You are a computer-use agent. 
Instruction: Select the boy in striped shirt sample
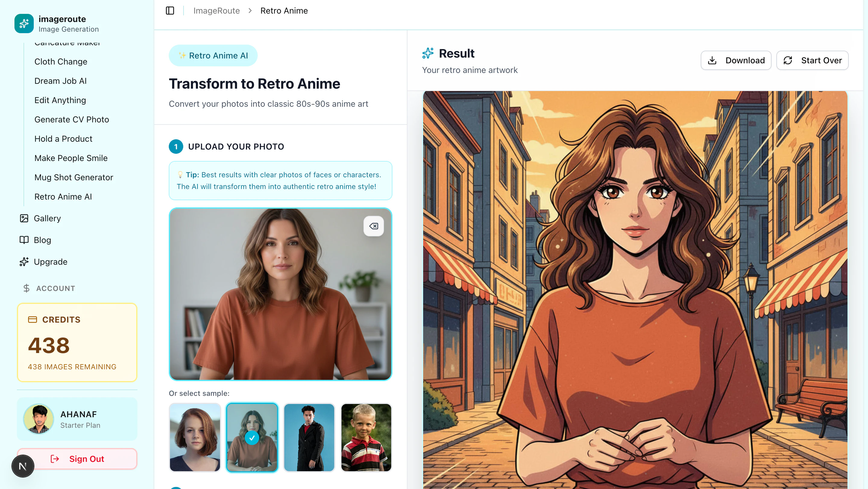(x=366, y=437)
